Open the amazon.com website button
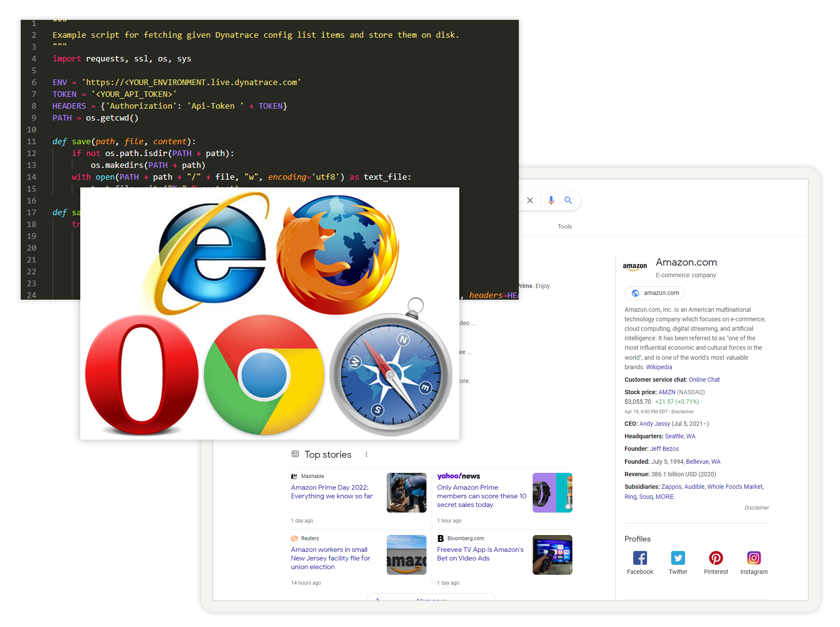This screenshot has width=840, height=627. point(654,293)
